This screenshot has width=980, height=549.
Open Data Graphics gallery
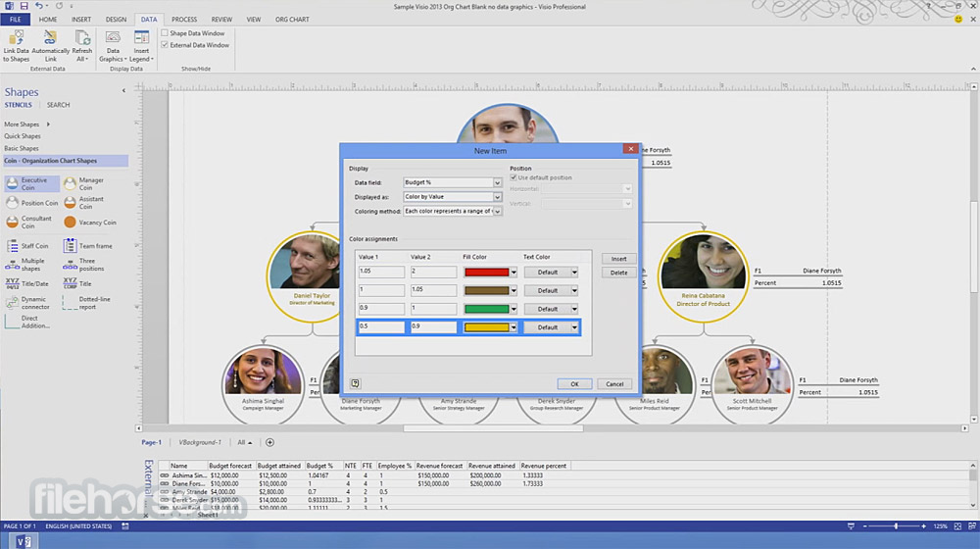[x=113, y=46]
